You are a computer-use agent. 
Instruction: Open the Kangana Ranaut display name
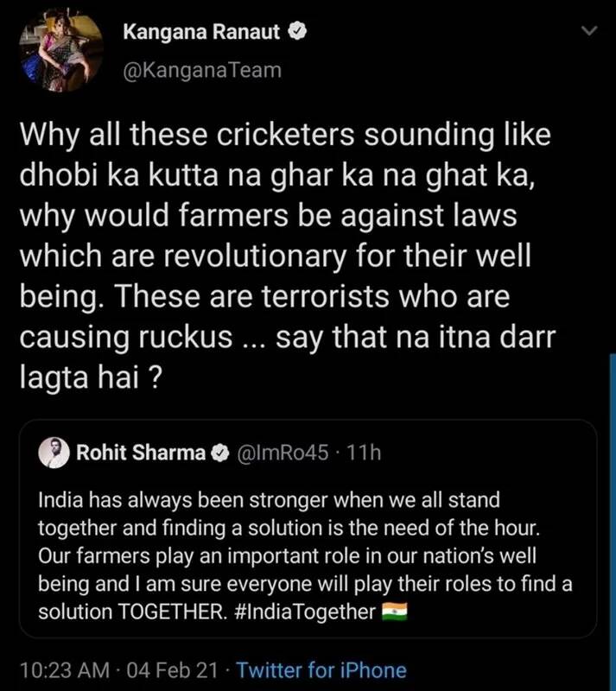(x=203, y=34)
